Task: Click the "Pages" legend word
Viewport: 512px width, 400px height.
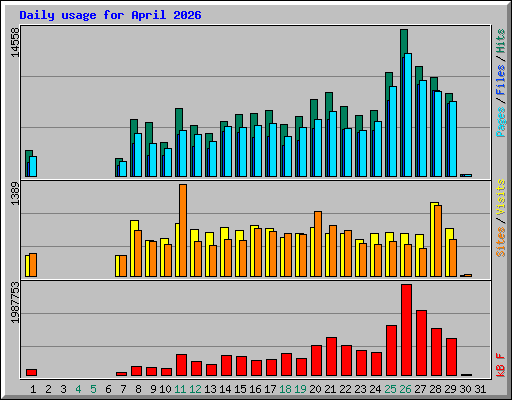Action: 501,122
